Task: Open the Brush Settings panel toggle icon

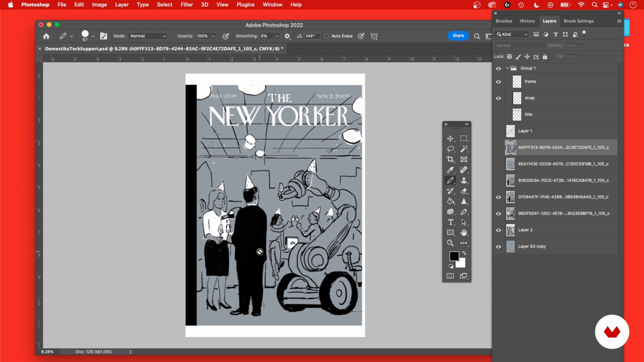Action: [103, 36]
